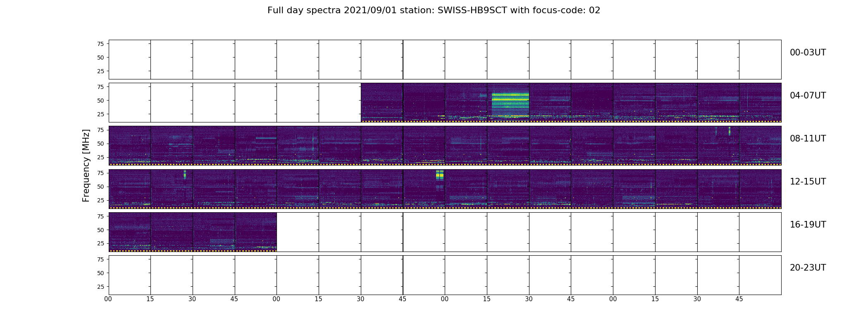Click the '50' y-tick of the 04-07UT row
This screenshot has height=331, width=868.
pos(100,101)
